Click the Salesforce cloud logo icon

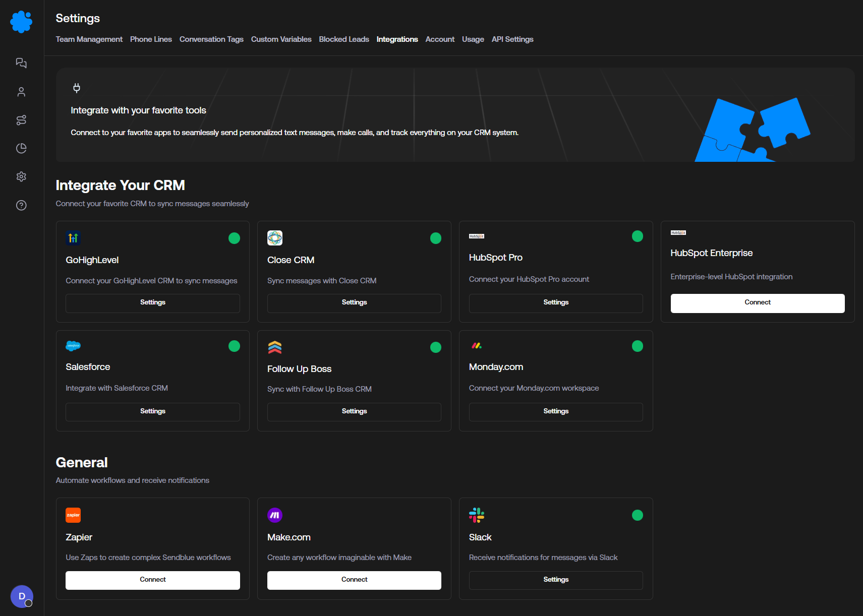73,346
